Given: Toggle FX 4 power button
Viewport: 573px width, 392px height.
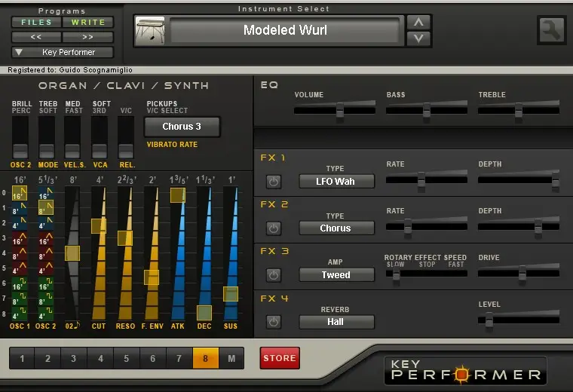Looking at the screenshot, I should click(x=274, y=322).
